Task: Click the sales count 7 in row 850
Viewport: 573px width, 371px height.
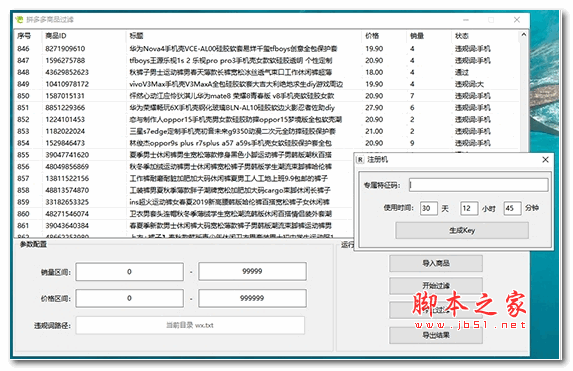Action: pos(412,96)
